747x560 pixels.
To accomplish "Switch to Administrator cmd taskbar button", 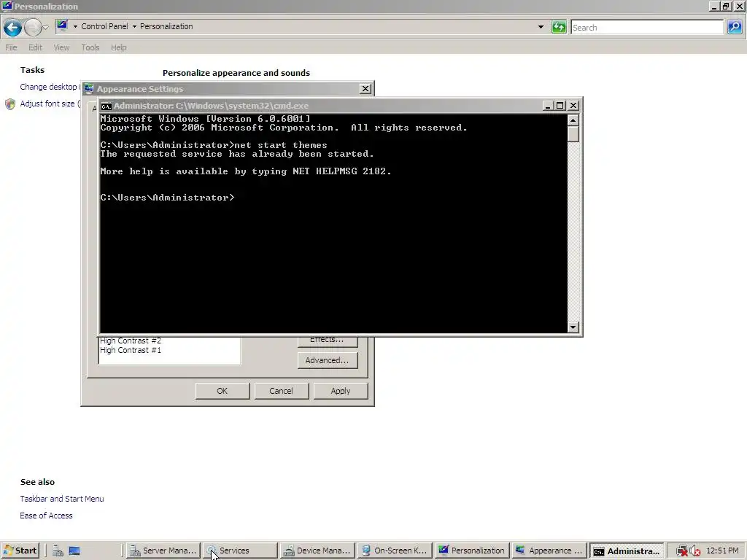I will pyautogui.click(x=627, y=551).
